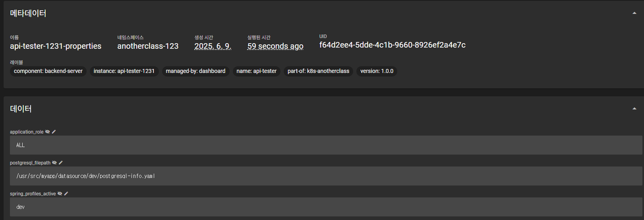Toggle visibility of postgresql_filepath value

click(54, 163)
